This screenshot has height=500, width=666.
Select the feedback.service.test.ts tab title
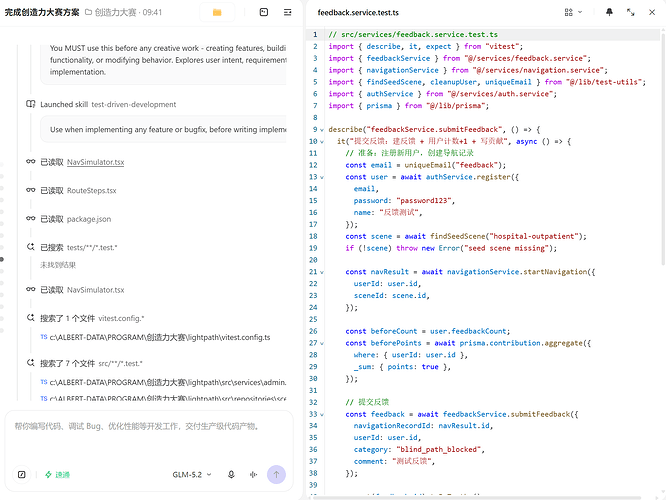pyautogui.click(x=358, y=13)
